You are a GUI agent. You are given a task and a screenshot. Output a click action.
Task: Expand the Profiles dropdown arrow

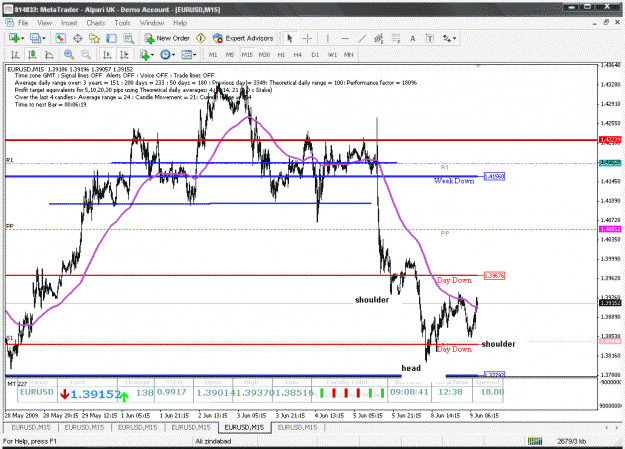[44, 38]
